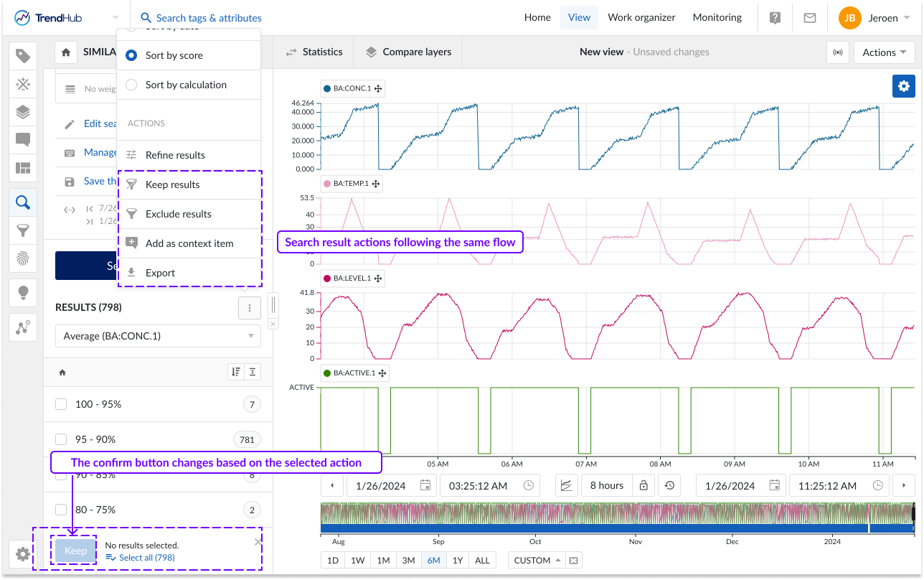Check the 100 - 95% results checkbox
924x580 pixels.
tap(62, 405)
